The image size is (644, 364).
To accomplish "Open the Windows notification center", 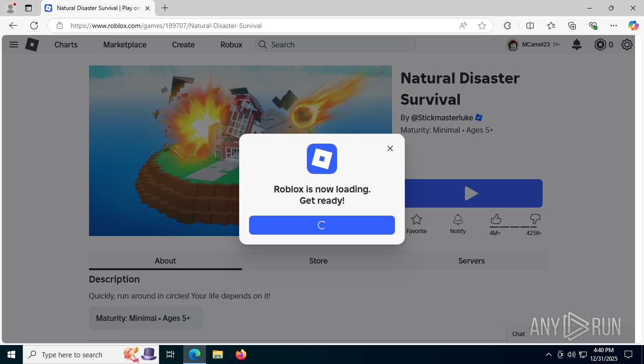I will (x=628, y=355).
